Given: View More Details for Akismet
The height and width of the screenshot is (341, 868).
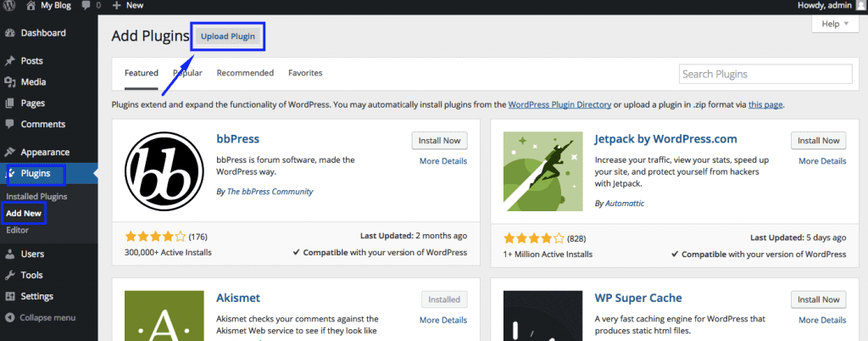Looking at the screenshot, I should coord(442,320).
